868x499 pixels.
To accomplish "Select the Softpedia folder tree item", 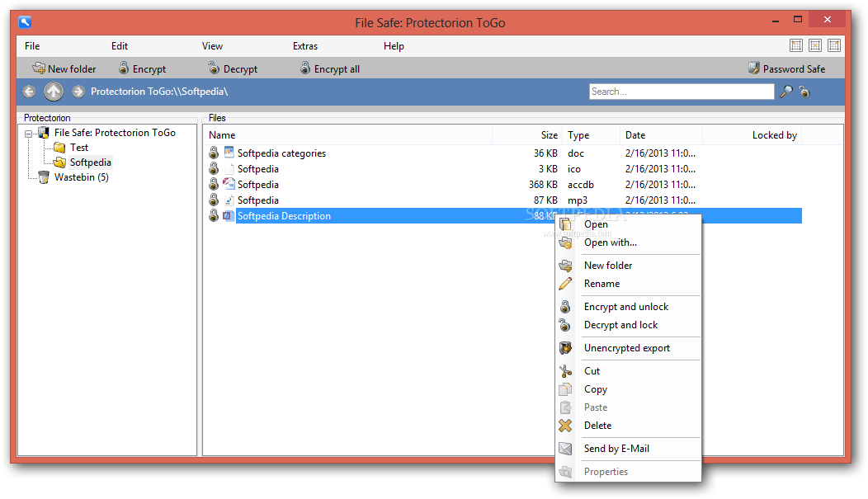I will coord(91,162).
